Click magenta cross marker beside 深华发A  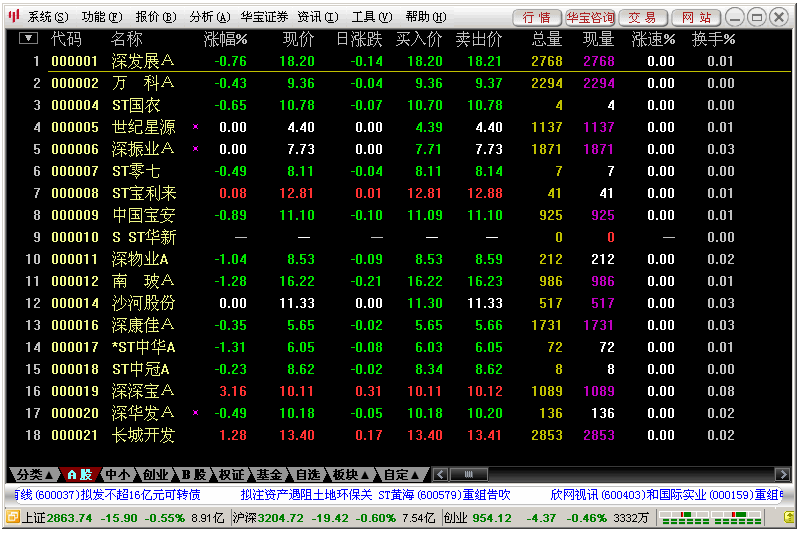click(x=195, y=412)
